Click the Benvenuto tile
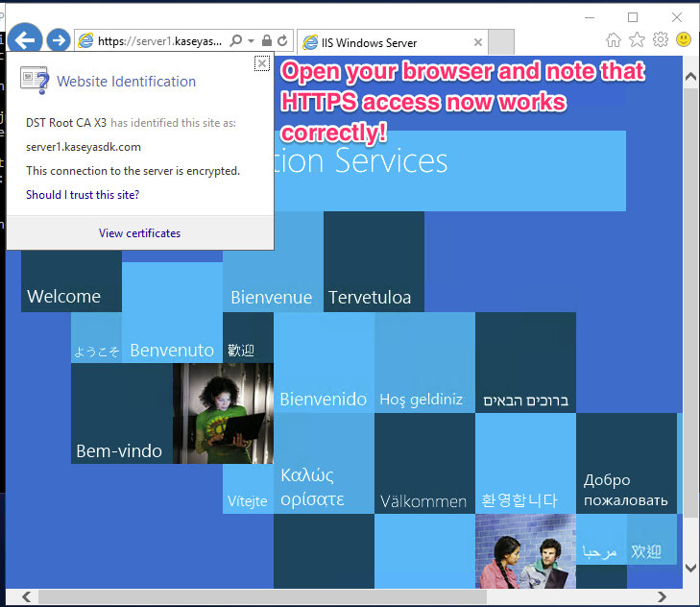Screen dimensions: 700x607 point(172,312)
